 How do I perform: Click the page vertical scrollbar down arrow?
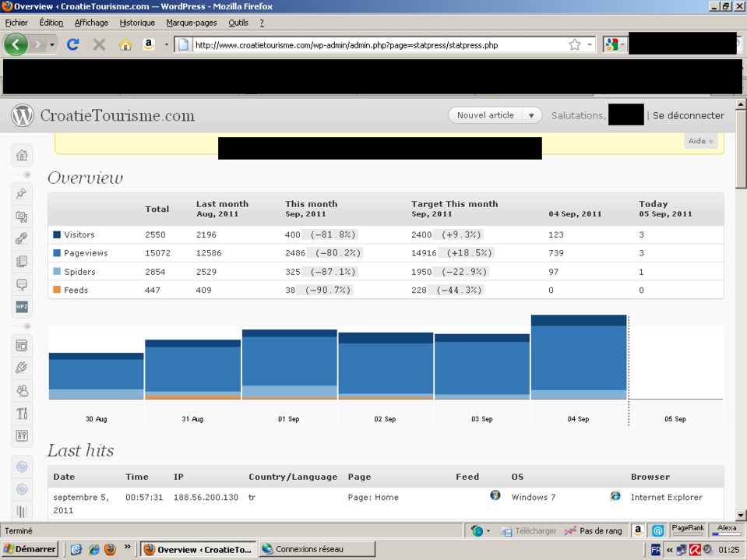[741, 515]
